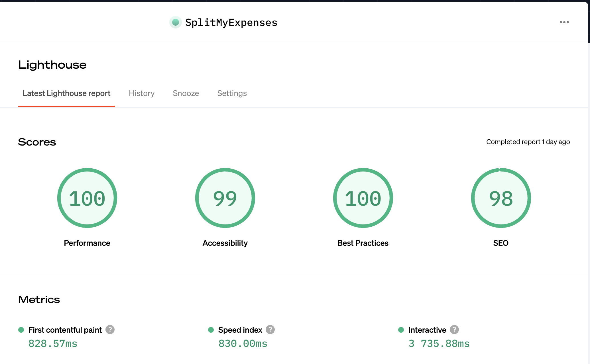Image resolution: width=590 pixels, height=364 pixels.
Task: Click the 830.00ms value
Action: tap(243, 344)
